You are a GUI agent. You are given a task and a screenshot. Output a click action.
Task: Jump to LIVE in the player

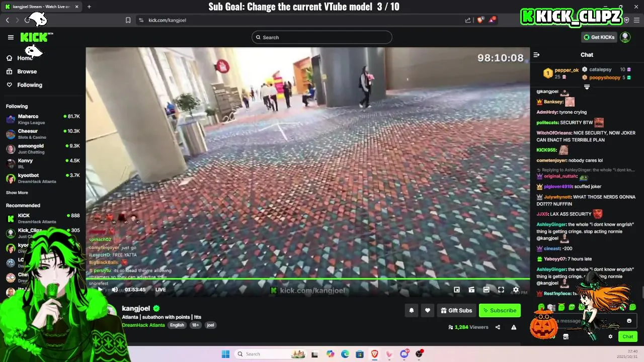[160, 290]
